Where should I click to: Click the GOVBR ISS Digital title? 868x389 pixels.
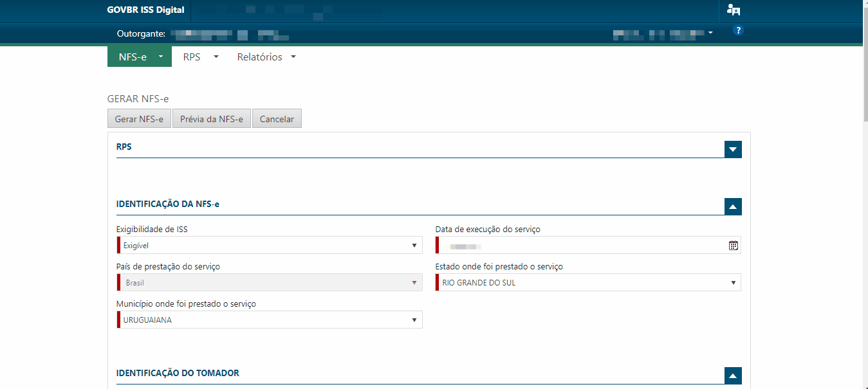[145, 10]
